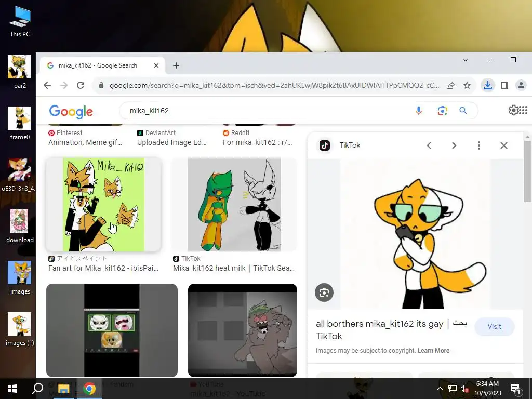Screen dimensions: 532x399
Task: Go back to previous page in Chrome
Action: pyautogui.click(x=47, y=85)
